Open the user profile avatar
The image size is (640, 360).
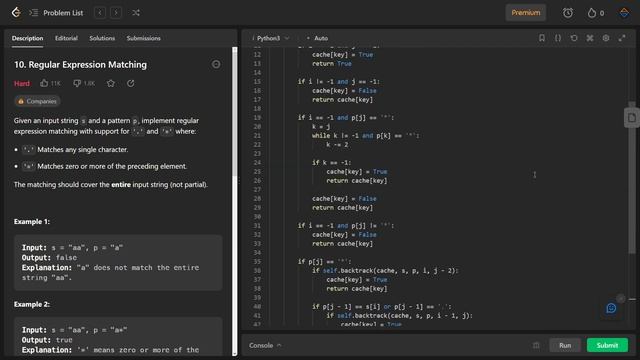pyautogui.click(x=624, y=13)
